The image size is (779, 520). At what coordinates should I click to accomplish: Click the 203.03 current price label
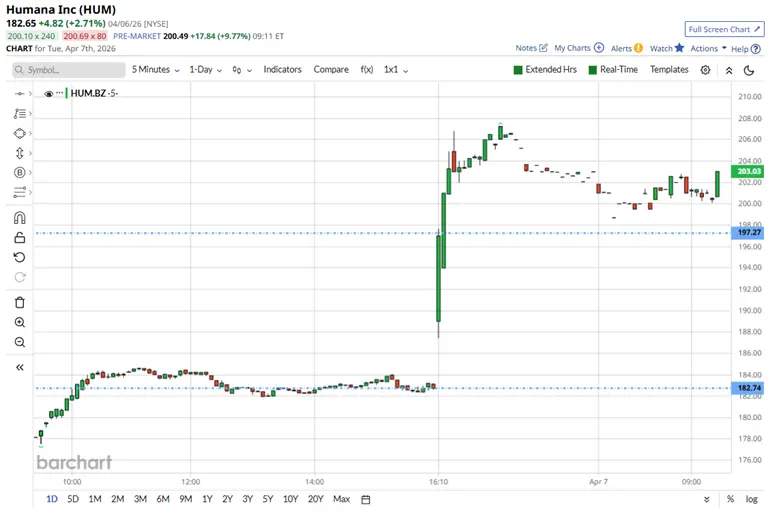coord(747,171)
